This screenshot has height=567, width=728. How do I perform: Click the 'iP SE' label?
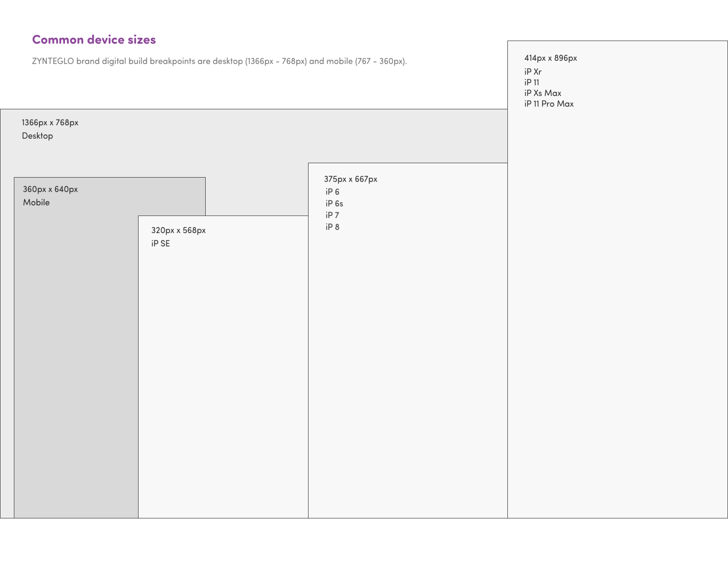click(x=160, y=244)
